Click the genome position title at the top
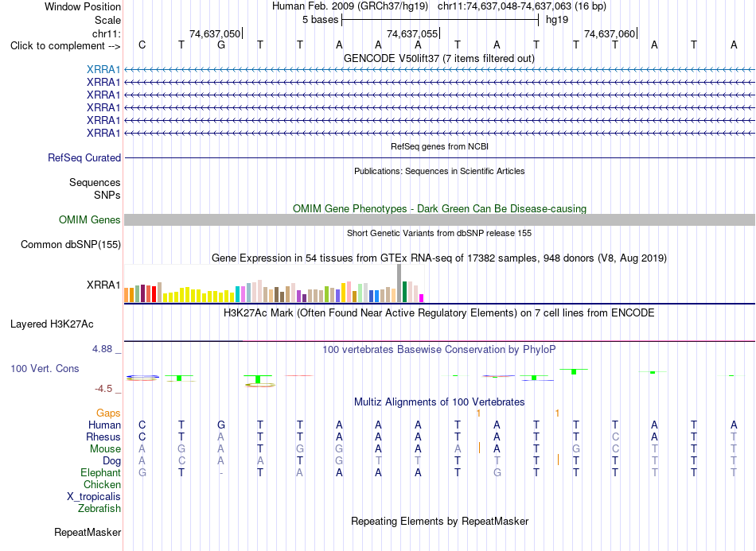 pos(439,6)
